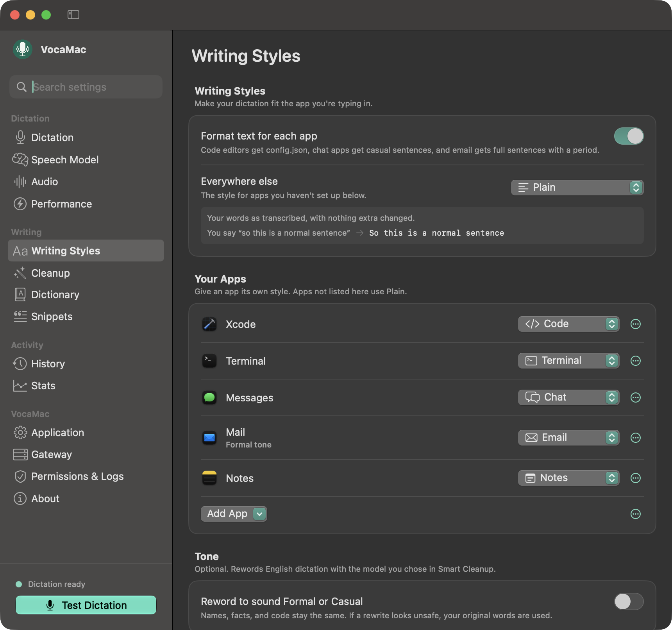Open the Cleanup page
672x630 pixels.
(x=86, y=273)
